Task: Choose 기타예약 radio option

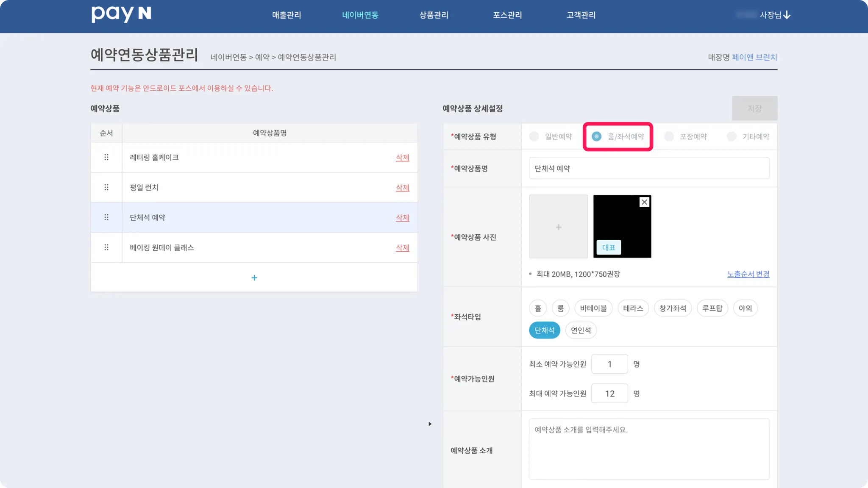Action: pos(732,136)
